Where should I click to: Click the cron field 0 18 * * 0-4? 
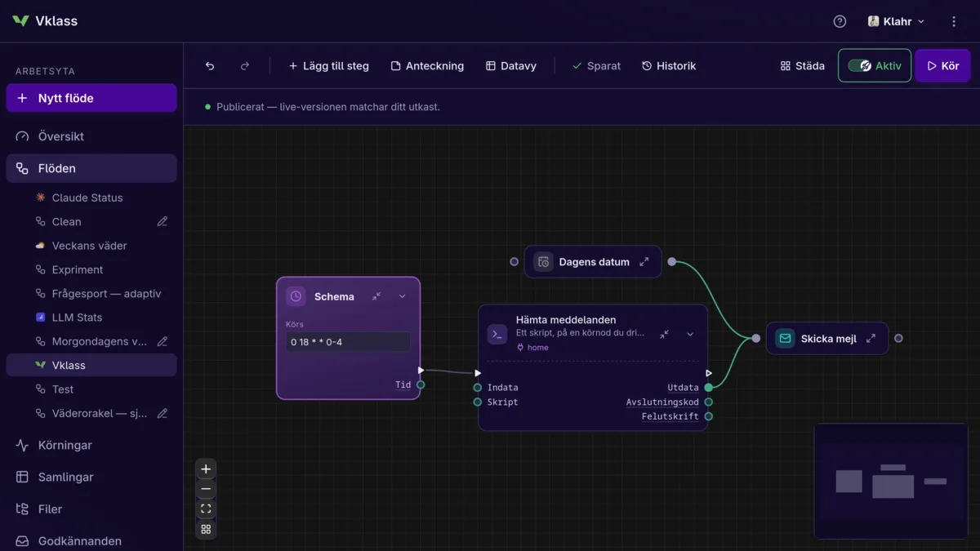pyautogui.click(x=348, y=342)
